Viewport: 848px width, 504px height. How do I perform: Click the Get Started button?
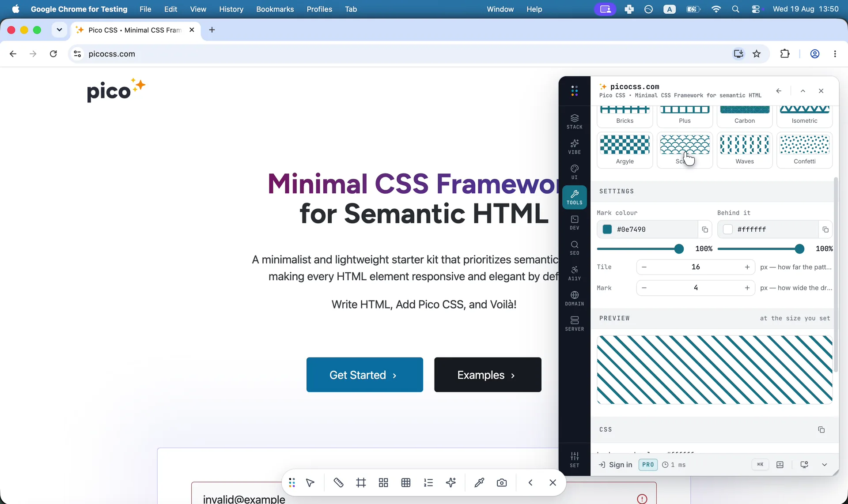(x=365, y=375)
